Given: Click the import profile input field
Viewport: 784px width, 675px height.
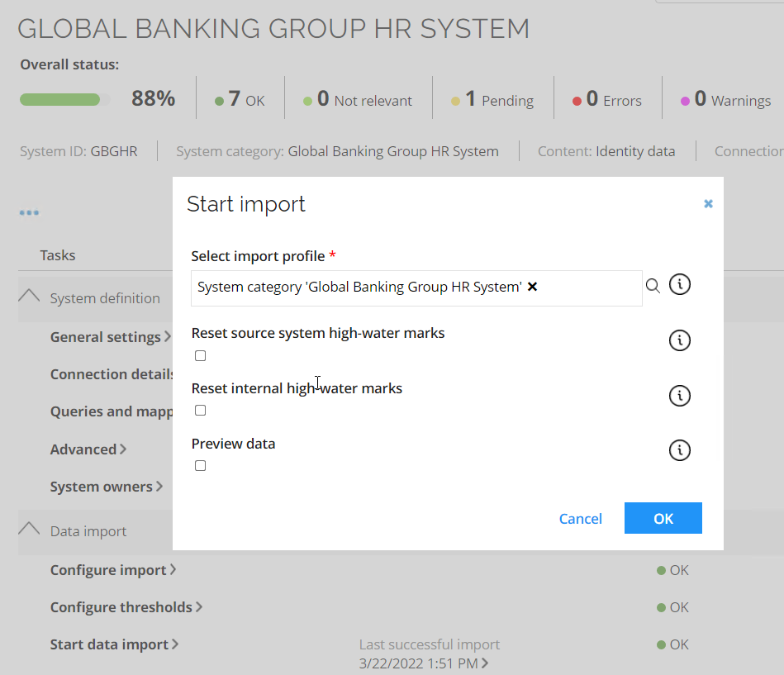Looking at the screenshot, I should pyautogui.click(x=416, y=288).
